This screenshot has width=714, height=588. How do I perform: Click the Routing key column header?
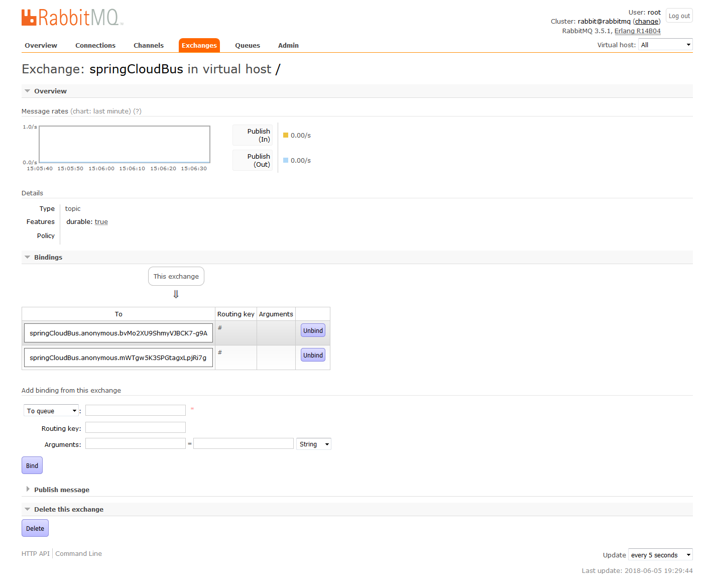click(x=236, y=314)
